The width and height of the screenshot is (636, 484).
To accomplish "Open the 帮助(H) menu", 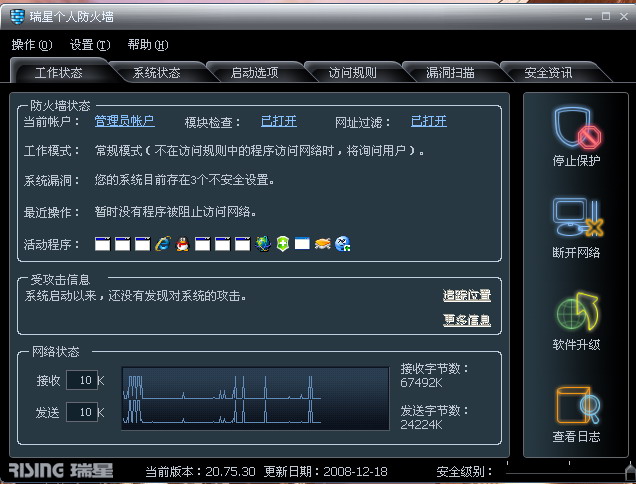I will coord(148,45).
